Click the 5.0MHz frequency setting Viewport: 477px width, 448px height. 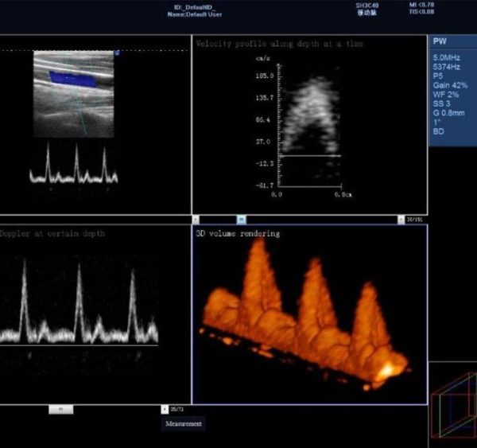tap(446, 58)
